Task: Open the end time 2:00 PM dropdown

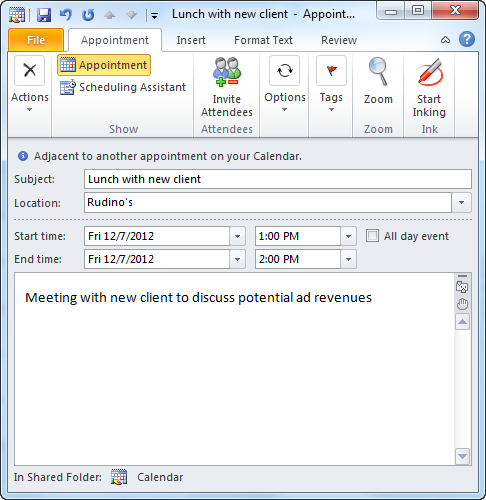Action: [x=348, y=259]
